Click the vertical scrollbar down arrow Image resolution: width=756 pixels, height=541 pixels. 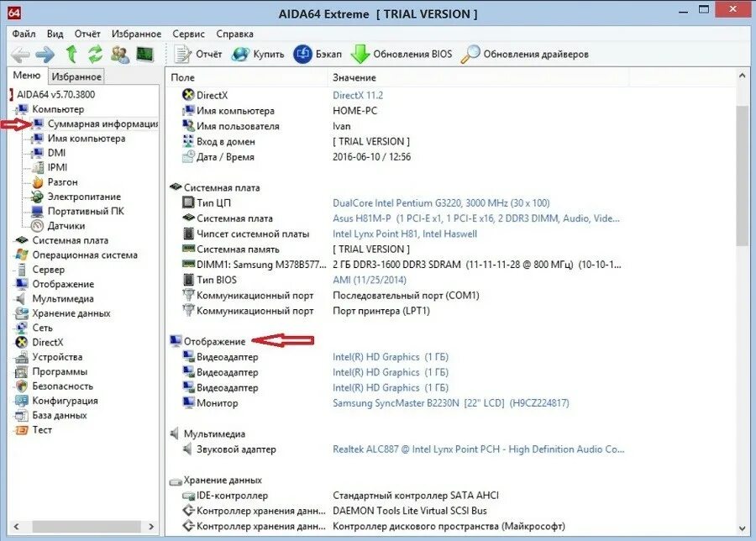tap(743, 528)
